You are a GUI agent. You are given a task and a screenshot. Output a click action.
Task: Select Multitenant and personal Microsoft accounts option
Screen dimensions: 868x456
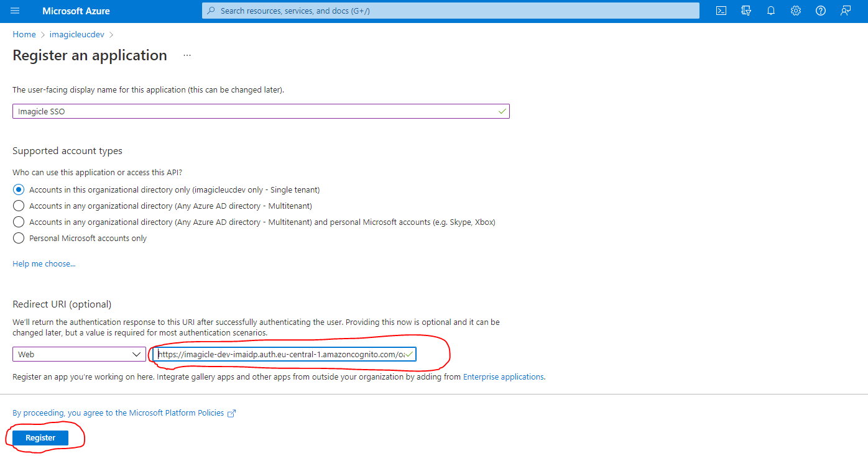tap(19, 222)
